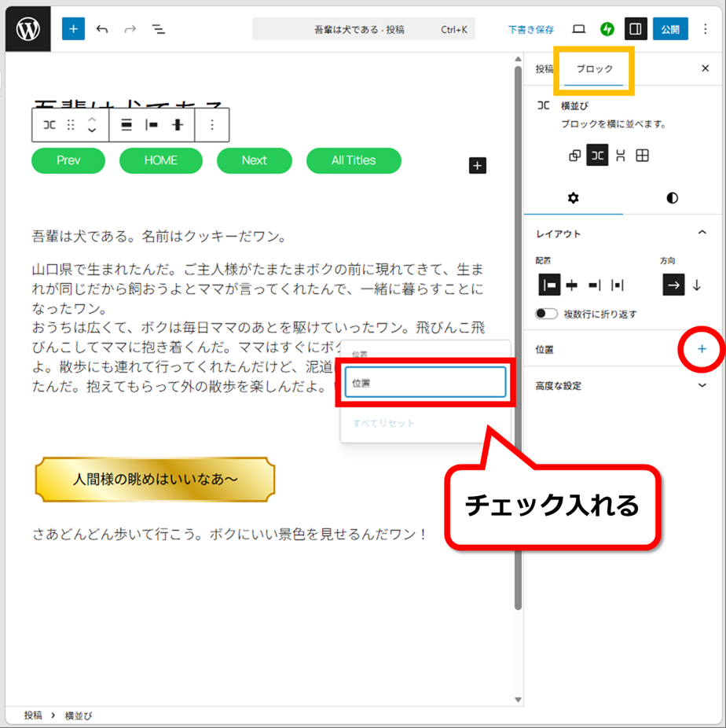This screenshot has width=726, height=728.
Task: Click the undo arrow icon
Action: point(102,29)
